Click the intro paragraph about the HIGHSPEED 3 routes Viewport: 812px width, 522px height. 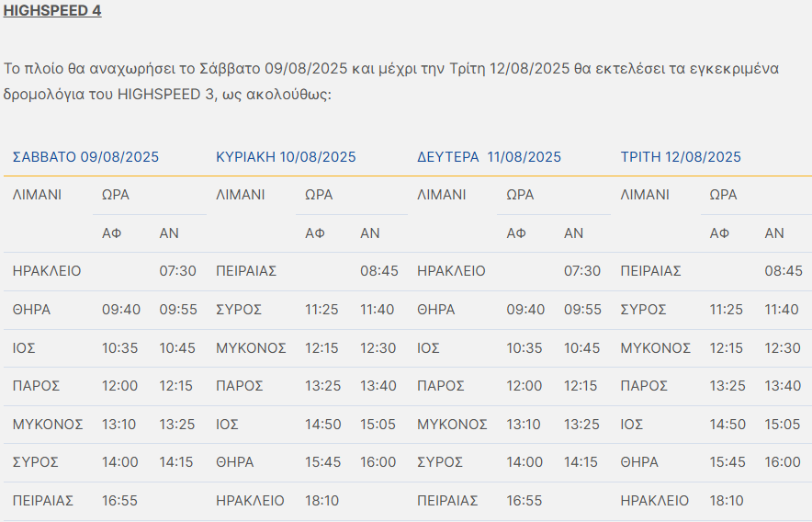coord(391,82)
